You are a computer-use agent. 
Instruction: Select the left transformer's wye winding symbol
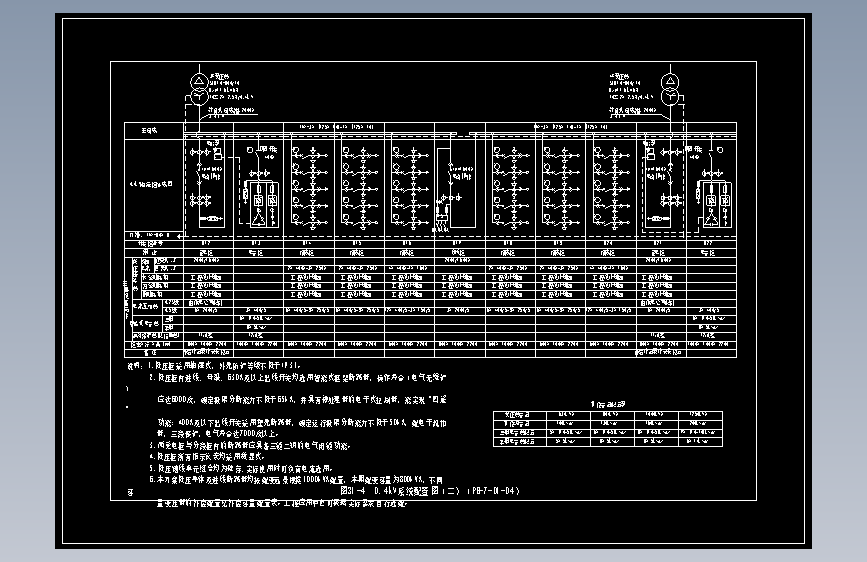[x=199, y=97]
